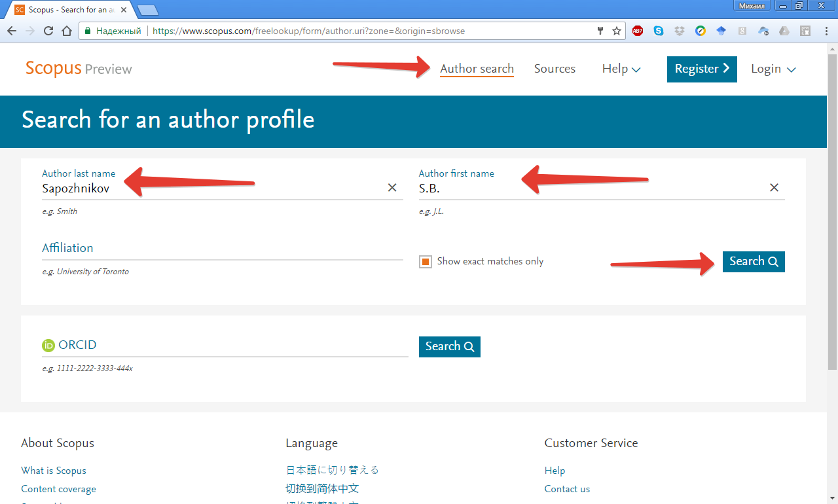Open the Skype extension icon
Screen dimensions: 838x504
coord(659,31)
